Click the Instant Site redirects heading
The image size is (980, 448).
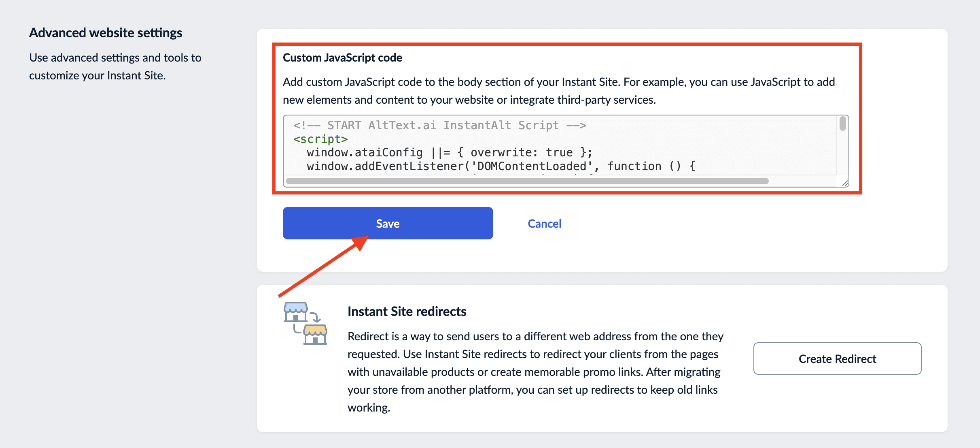pyautogui.click(x=407, y=311)
